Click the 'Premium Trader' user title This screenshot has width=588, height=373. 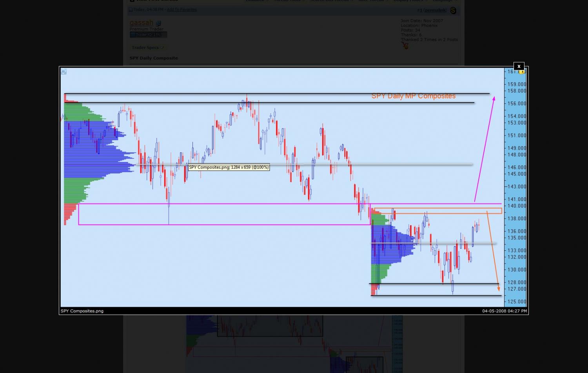click(147, 29)
